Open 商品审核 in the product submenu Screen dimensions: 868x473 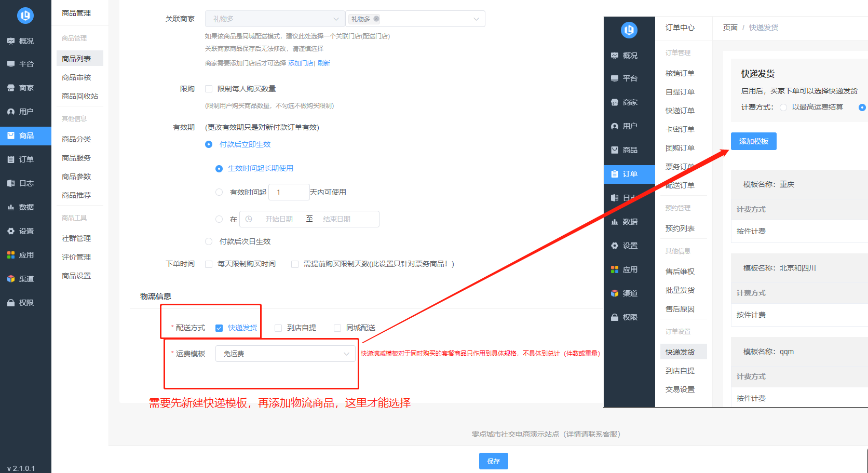pyautogui.click(x=76, y=77)
